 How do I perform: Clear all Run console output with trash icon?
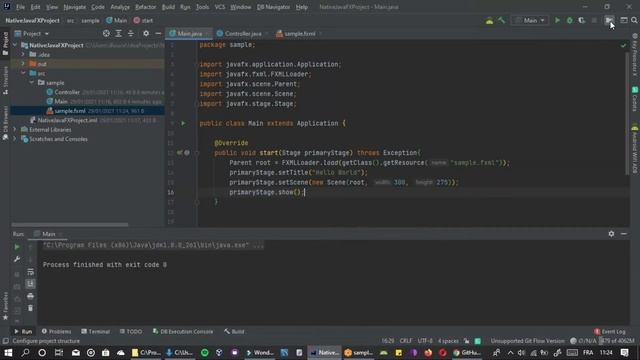pos(30,308)
